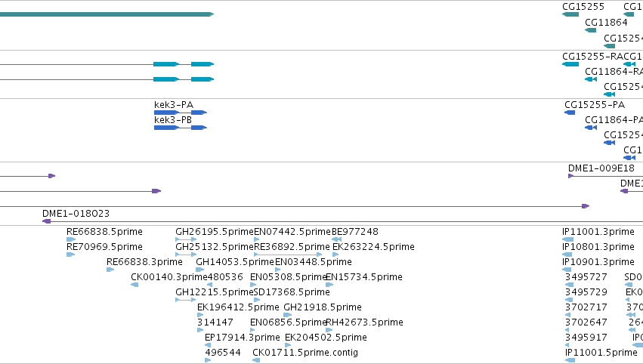
Task: Select the kek3-PB coding feature
Action: click(181, 128)
